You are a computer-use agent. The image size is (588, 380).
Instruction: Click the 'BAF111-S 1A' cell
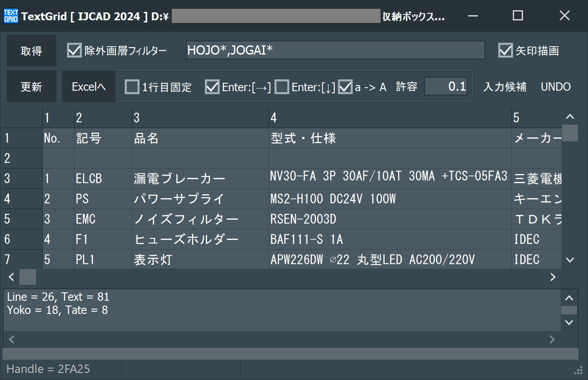(390, 240)
